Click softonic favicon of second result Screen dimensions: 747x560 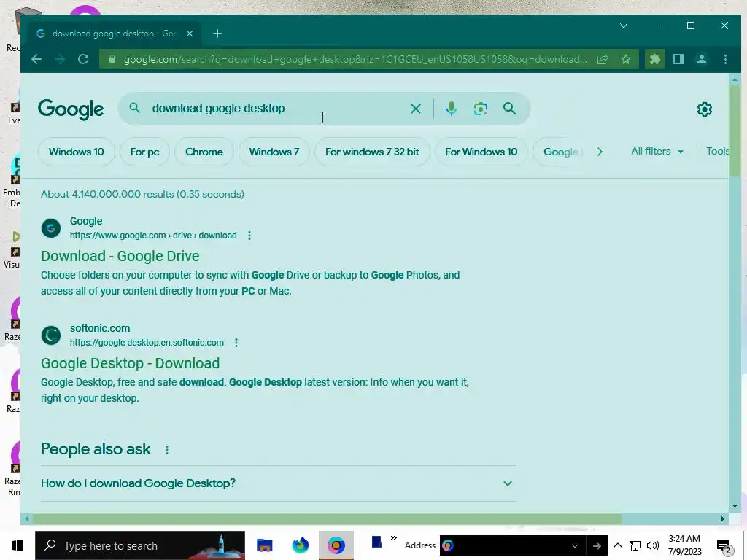click(x=51, y=335)
